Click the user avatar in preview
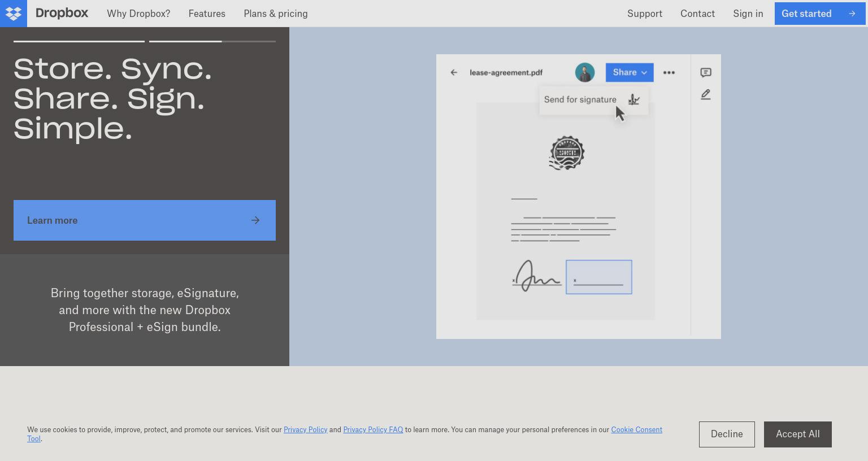The image size is (868, 461). tap(585, 72)
